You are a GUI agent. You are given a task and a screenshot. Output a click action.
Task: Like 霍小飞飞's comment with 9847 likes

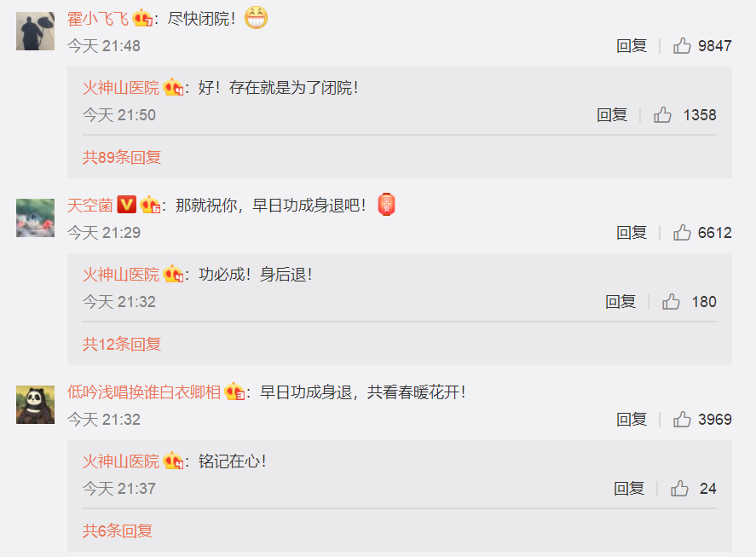(x=682, y=46)
